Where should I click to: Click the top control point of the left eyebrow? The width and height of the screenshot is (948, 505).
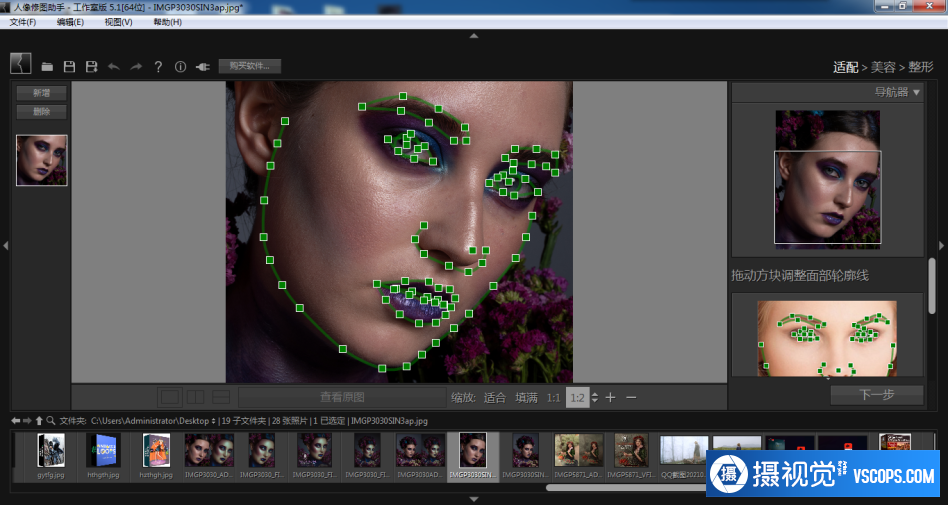403,96
